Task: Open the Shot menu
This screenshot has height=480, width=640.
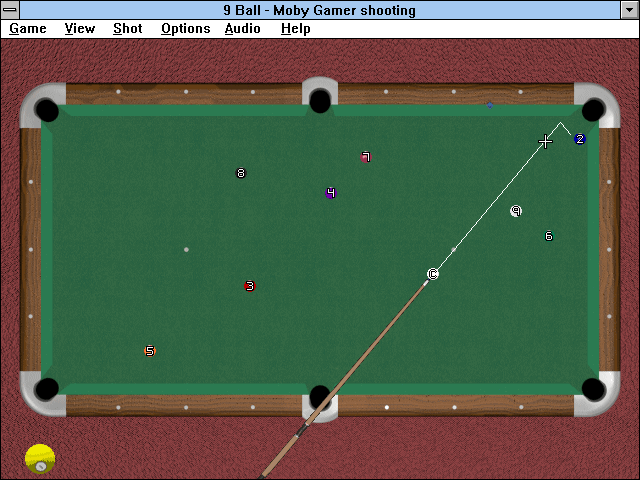Action: click(x=128, y=29)
